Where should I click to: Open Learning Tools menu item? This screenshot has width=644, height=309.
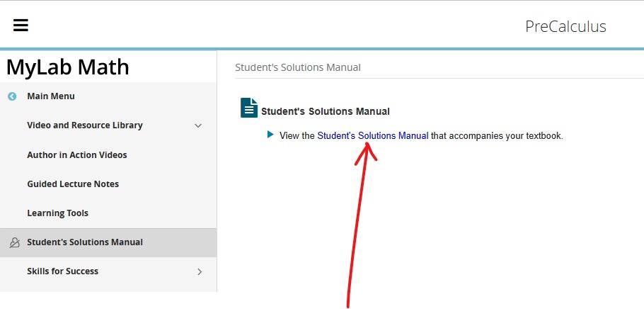pyautogui.click(x=57, y=213)
